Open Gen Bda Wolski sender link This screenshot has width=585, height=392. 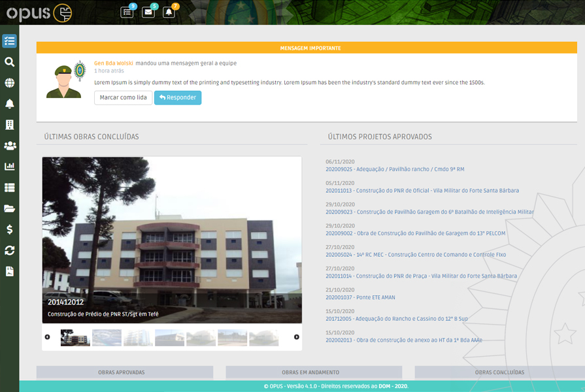tap(114, 63)
